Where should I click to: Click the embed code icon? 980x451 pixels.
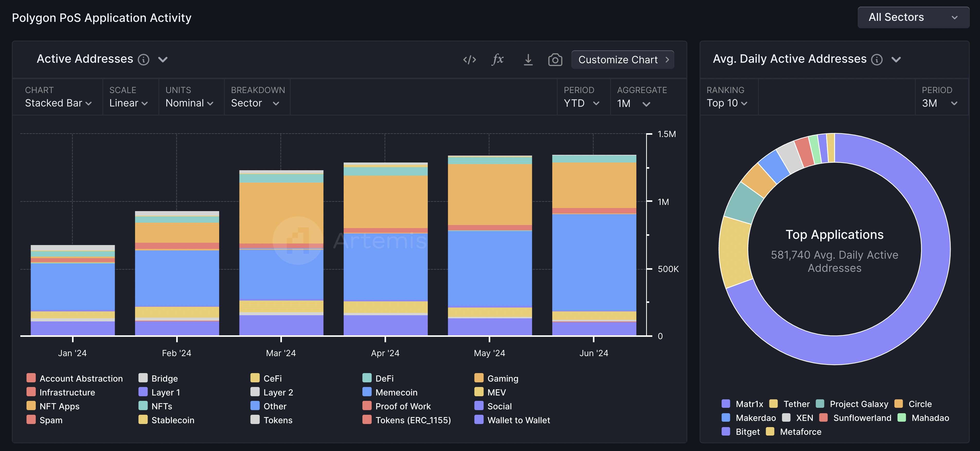click(x=469, y=60)
